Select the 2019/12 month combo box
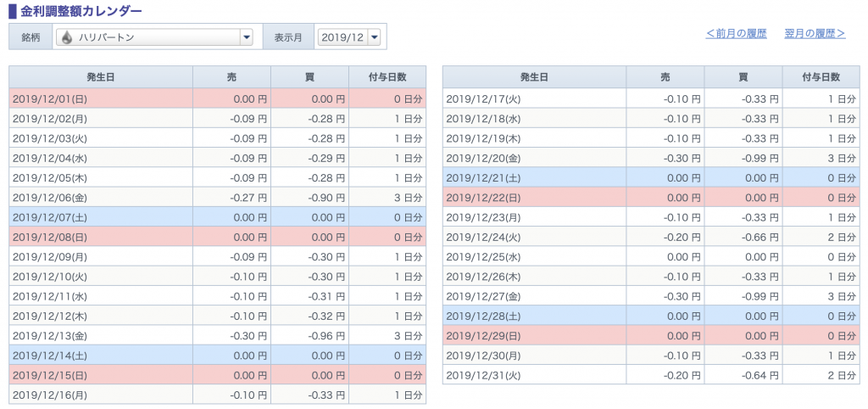 349,37
